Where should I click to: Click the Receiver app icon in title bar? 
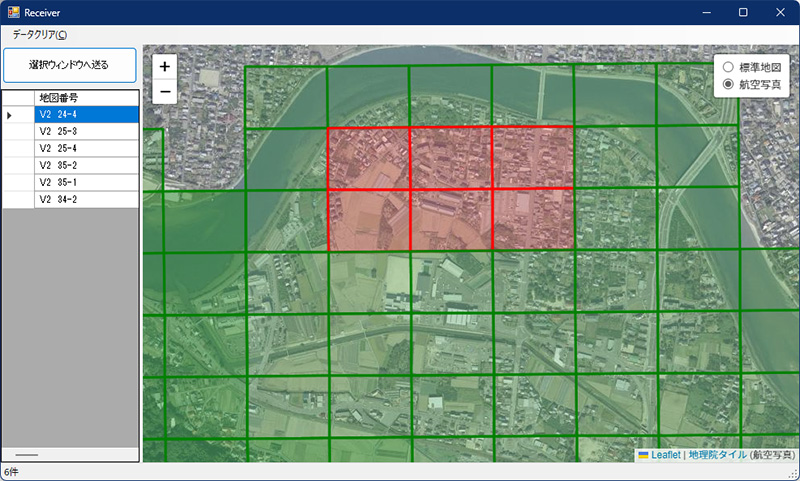pos(13,12)
